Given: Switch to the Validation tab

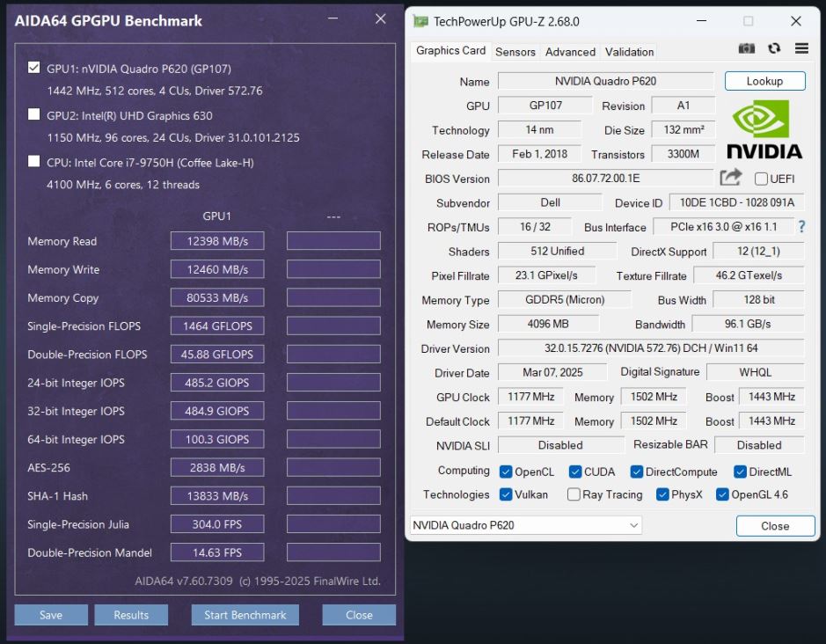Looking at the screenshot, I should pyautogui.click(x=630, y=52).
